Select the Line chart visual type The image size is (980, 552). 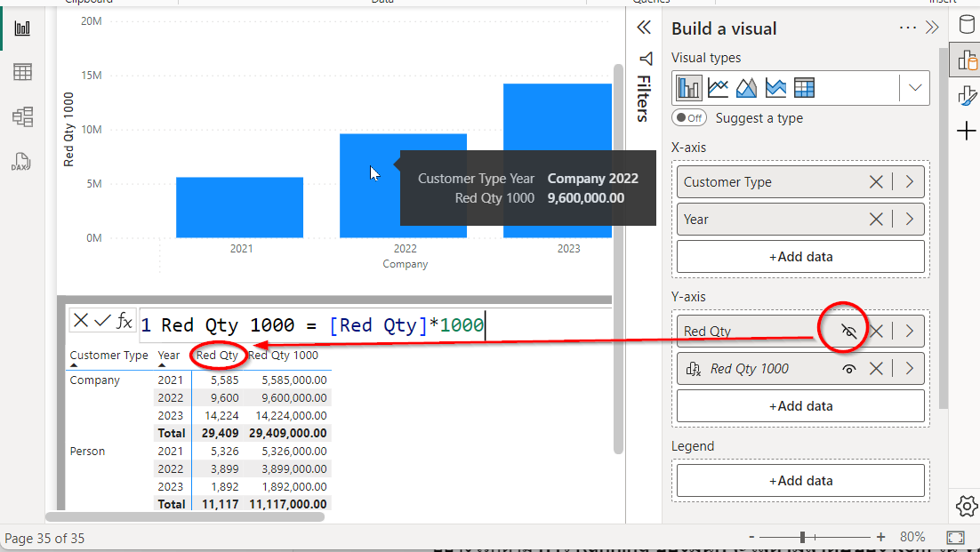click(719, 87)
